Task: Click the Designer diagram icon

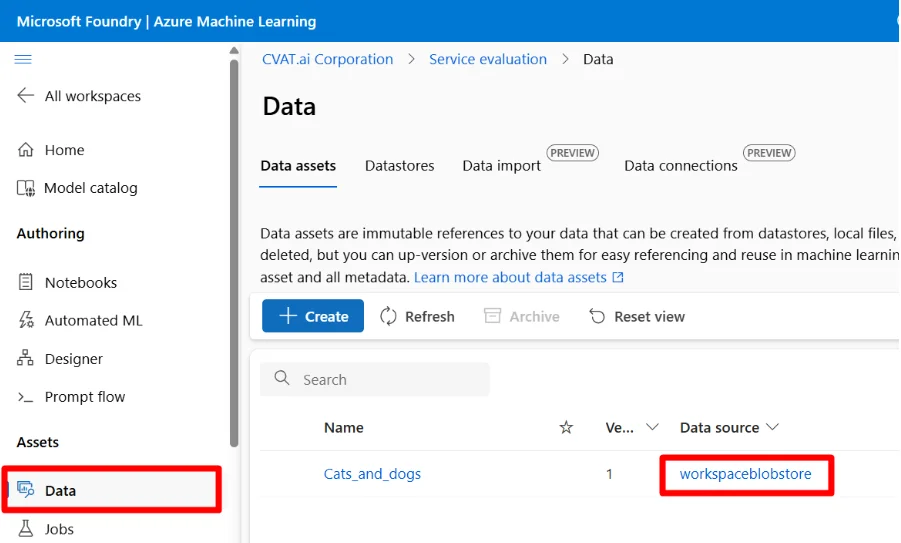Action: [x=25, y=358]
